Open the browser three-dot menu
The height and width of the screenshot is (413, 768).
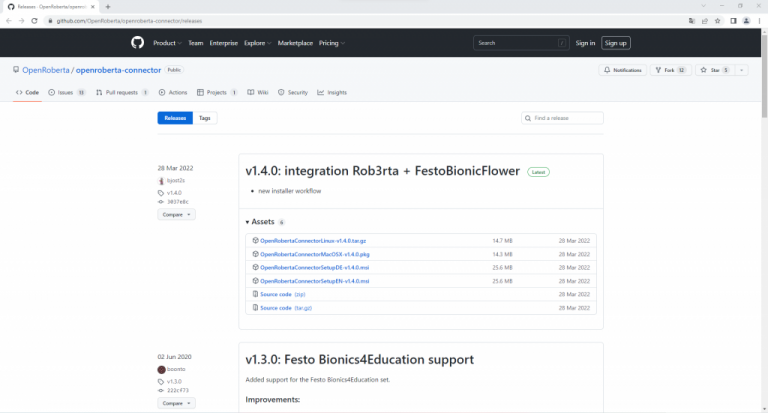click(760, 20)
